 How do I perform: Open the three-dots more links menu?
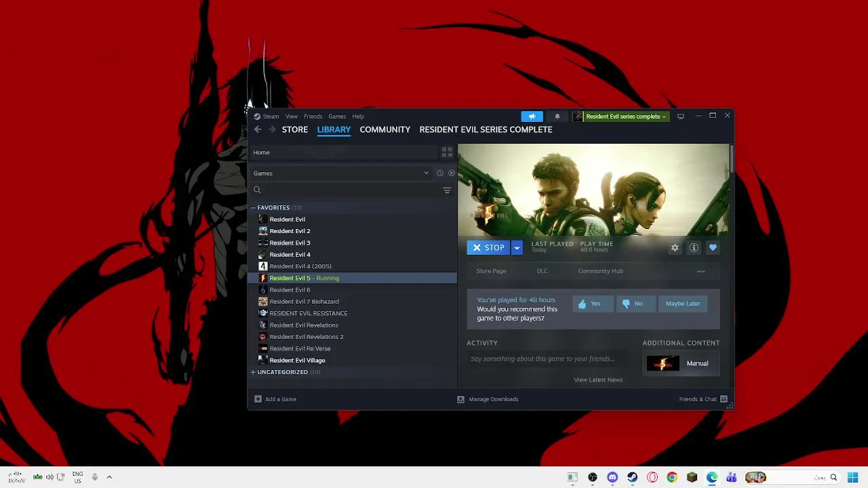click(x=701, y=271)
